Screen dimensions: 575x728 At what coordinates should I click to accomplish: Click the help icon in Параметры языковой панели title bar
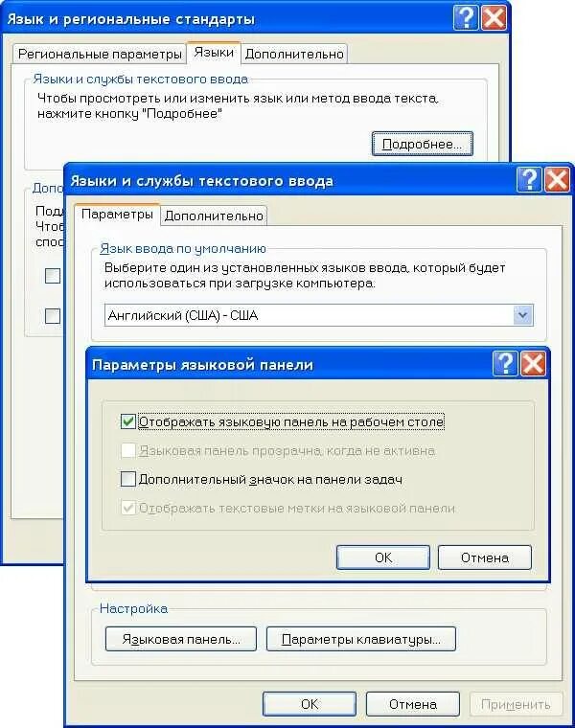(x=505, y=363)
